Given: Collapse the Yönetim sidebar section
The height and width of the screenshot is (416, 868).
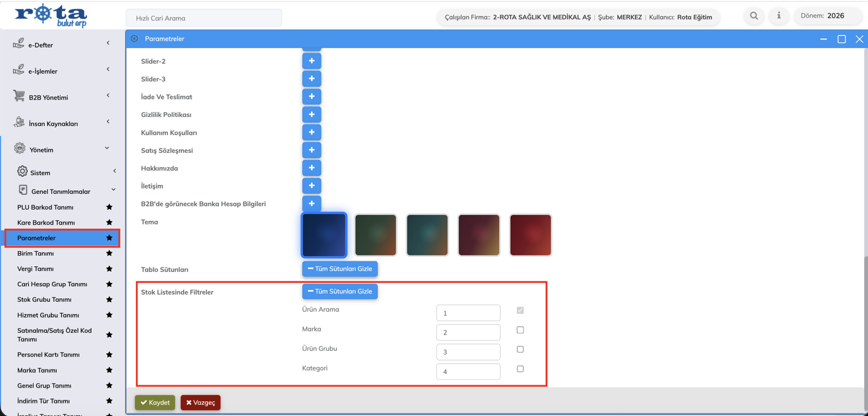Looking at the screenshot, I should coord(60,150).
